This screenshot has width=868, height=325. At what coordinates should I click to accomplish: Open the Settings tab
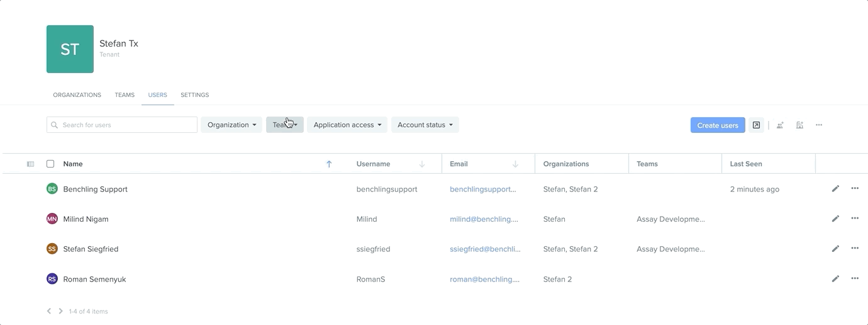pos(195,95)
